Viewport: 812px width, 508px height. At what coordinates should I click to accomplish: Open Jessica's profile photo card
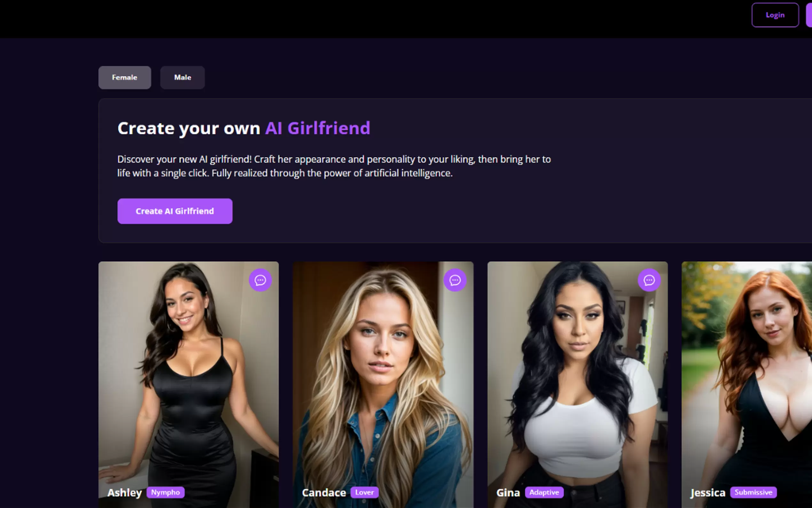747,385
